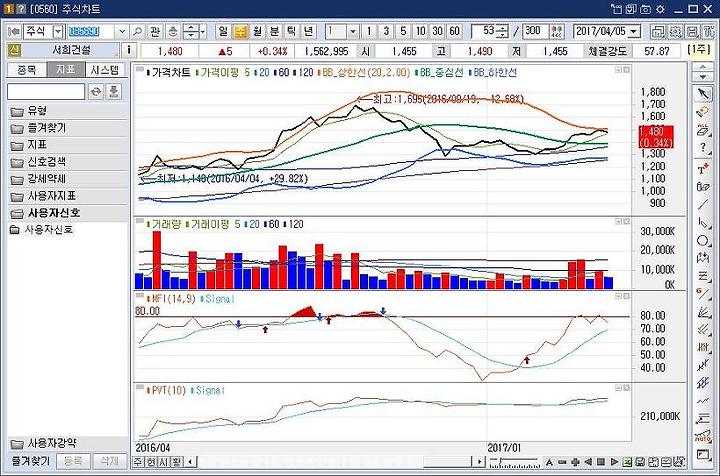Click the '황' button at chart bottom
720x476 pixels.
tap(176, 462)
